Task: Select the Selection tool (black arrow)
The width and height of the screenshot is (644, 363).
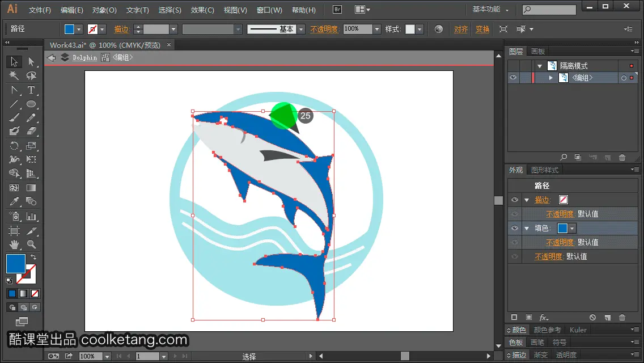Action: point(14,62)
